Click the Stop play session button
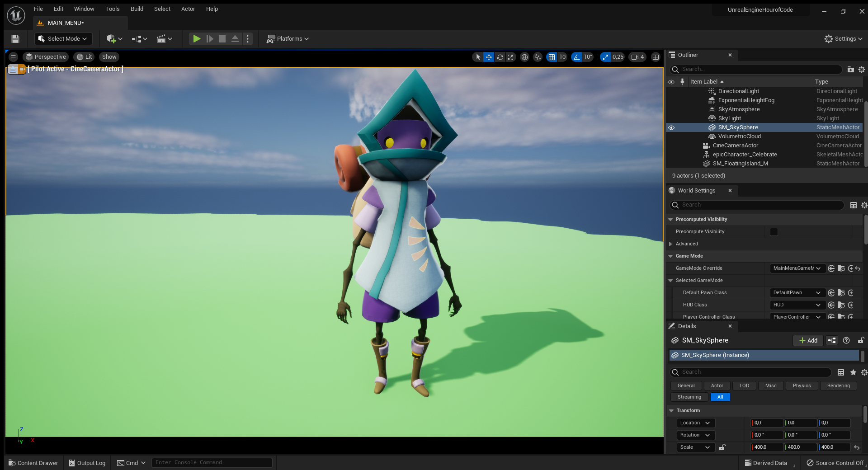 pos(222,39)
